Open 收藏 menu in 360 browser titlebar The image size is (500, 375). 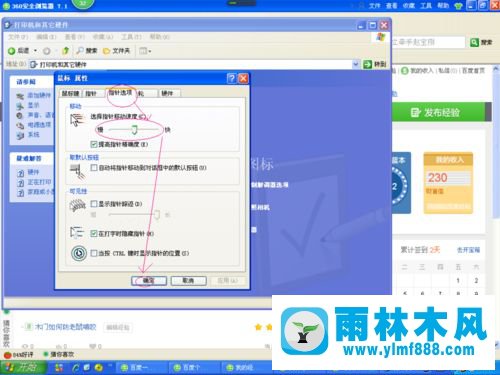pos(409,6)
